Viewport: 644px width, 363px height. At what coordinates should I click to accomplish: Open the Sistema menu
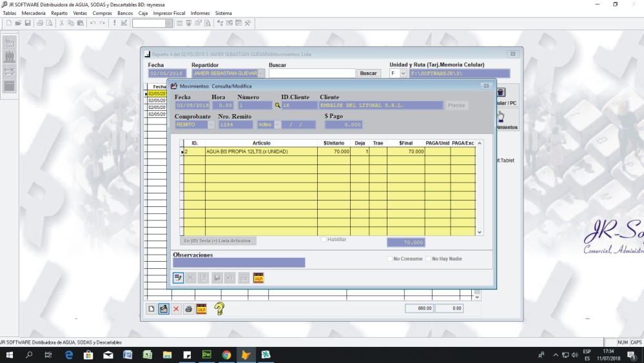coord(224,13)
